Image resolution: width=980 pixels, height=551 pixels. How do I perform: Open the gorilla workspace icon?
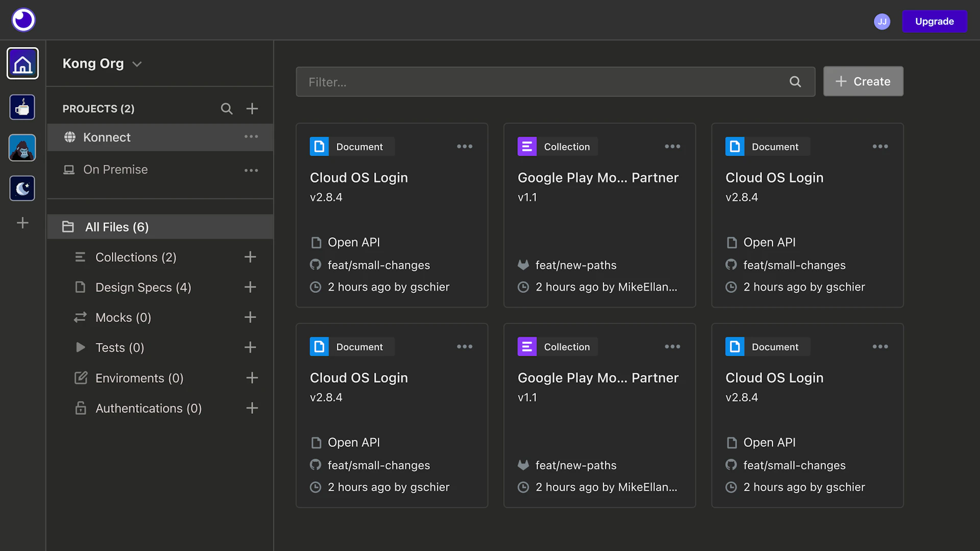[22, 148]
